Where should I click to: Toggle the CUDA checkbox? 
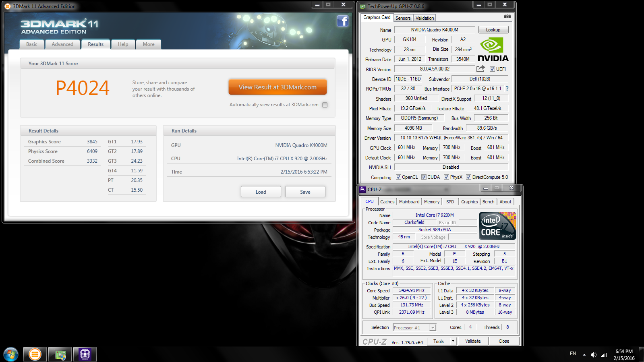424,177
